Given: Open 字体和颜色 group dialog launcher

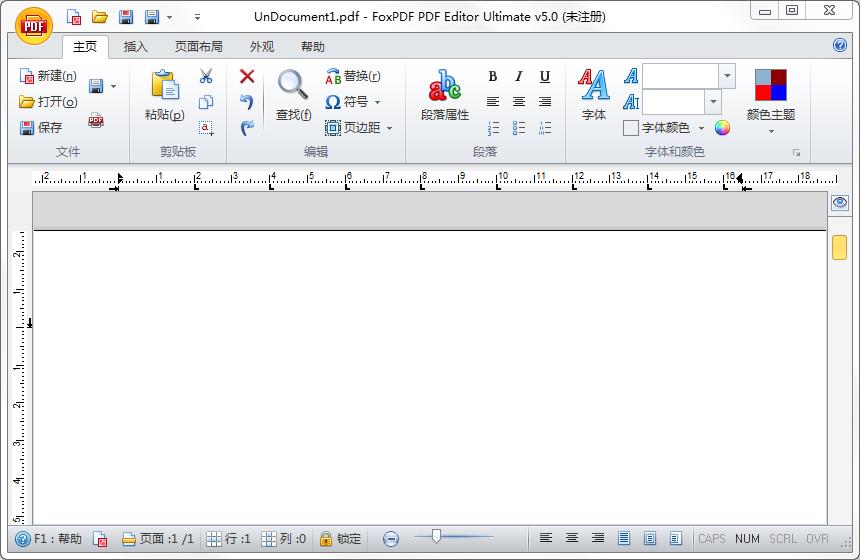Looking at the screenshot, I should [796, 152].
